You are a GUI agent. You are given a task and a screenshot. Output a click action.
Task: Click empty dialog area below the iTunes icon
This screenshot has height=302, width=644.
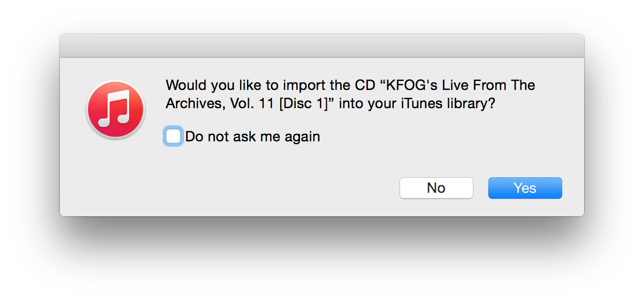click(x=116, y=177)
